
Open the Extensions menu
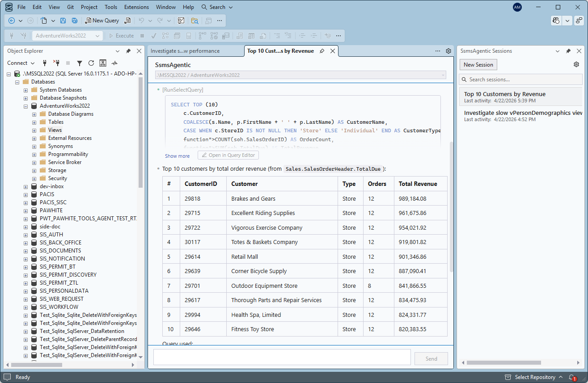[136, 7]
